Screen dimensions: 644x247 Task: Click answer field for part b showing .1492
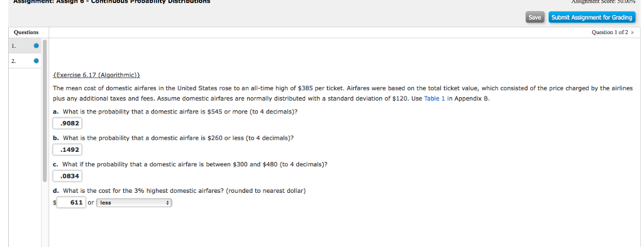[x=67, y=150]
